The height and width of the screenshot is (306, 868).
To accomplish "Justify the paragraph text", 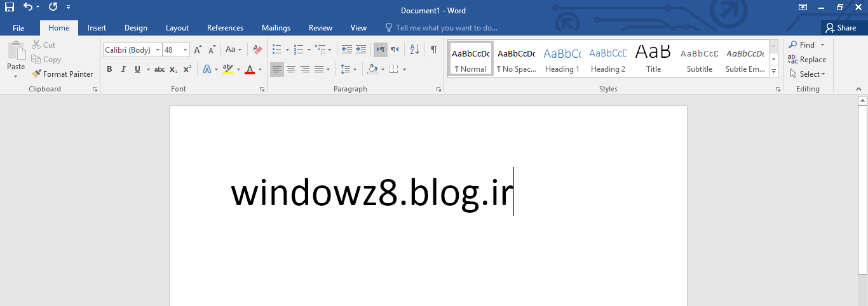I will point(319,69).
